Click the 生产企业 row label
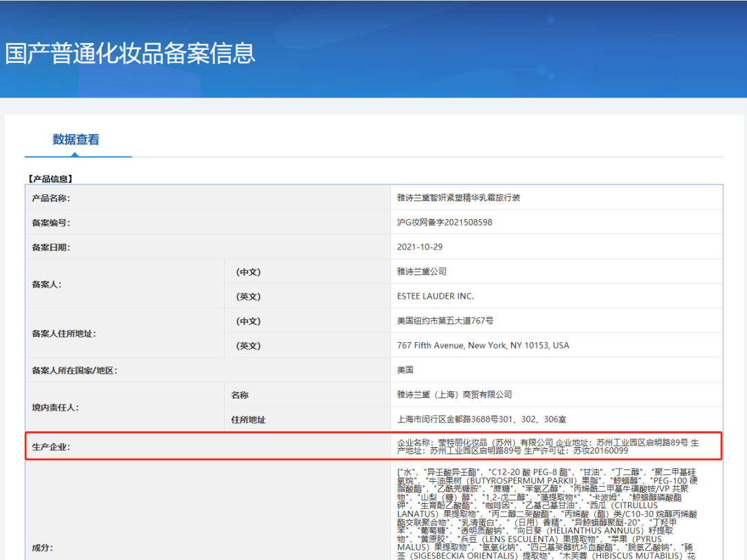This screenshot has height=560, width=747. click(x=51, y=447)
